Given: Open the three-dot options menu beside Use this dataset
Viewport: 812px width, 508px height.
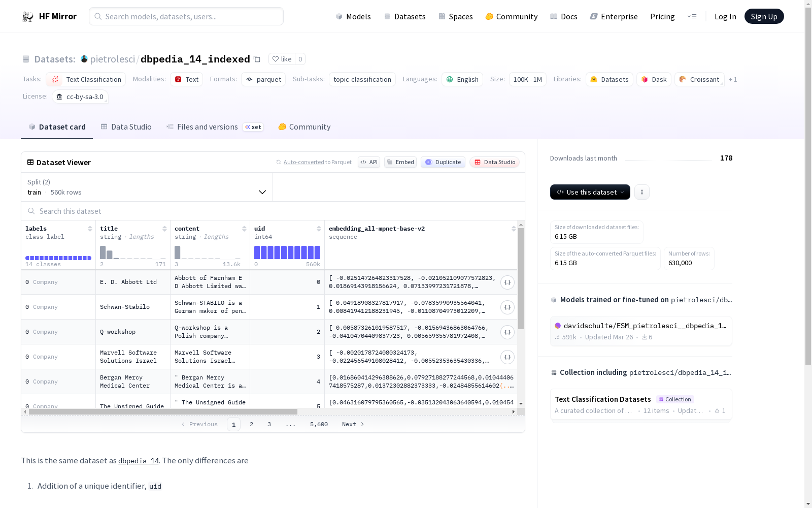Looking at the screenshot, I should pyautogui.click(x=642, y=192).
